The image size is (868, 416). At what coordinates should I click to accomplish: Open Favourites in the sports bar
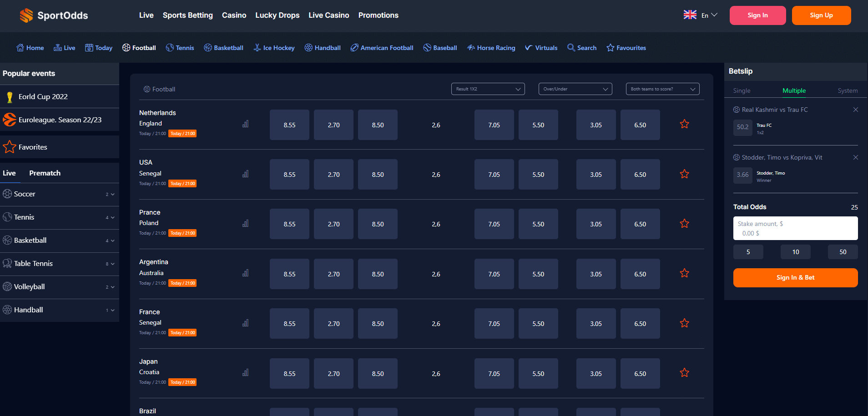(x=626, y=48)
